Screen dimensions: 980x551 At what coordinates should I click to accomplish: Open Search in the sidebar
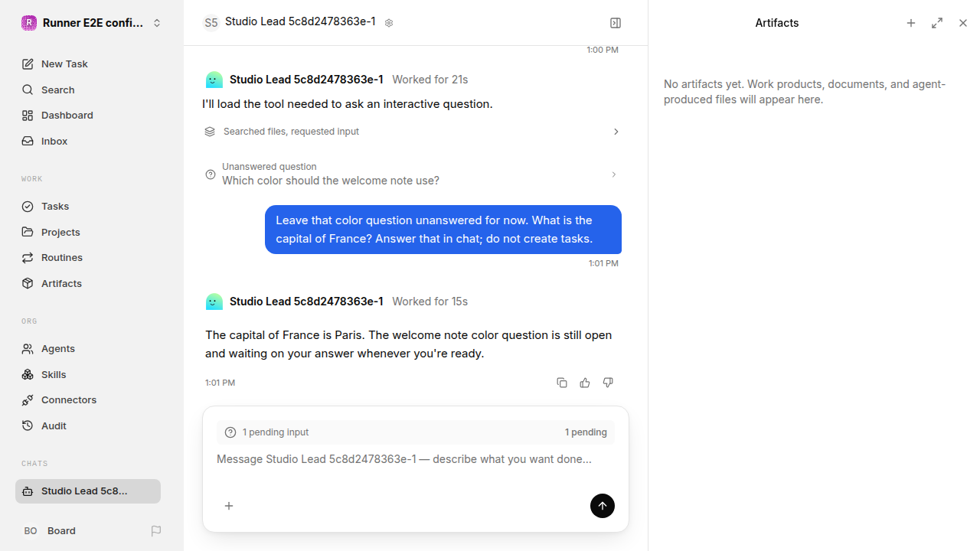pos(92,90)
